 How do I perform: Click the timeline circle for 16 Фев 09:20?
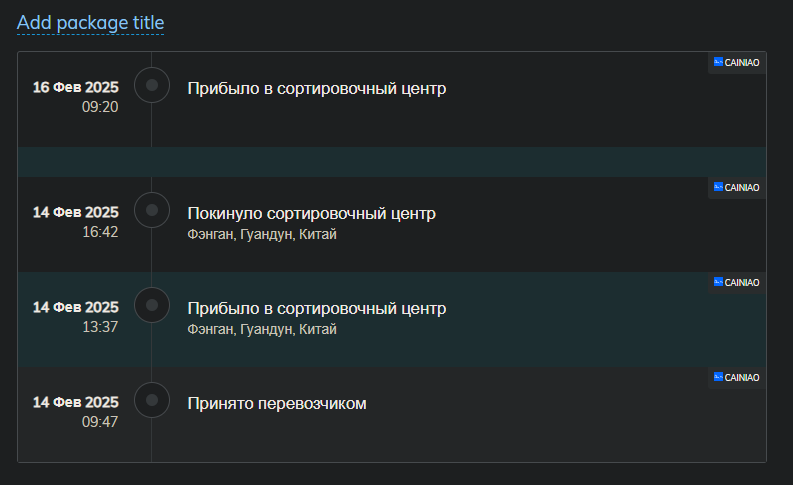point(152,85)
